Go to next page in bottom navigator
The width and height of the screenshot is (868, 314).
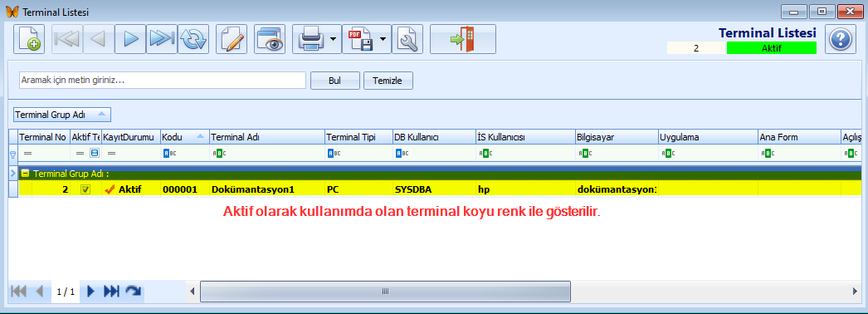tap(91, 292)
